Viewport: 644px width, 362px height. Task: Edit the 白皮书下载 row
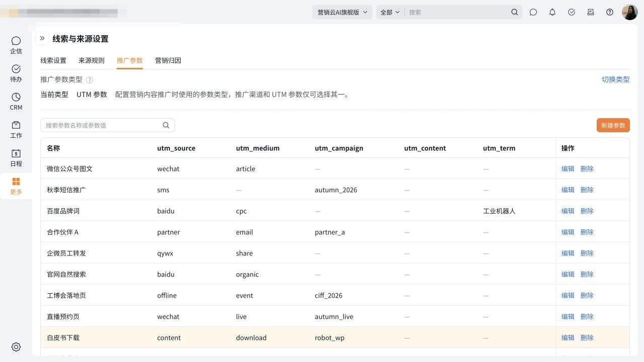pyautogui.click(x=568, y=338)
